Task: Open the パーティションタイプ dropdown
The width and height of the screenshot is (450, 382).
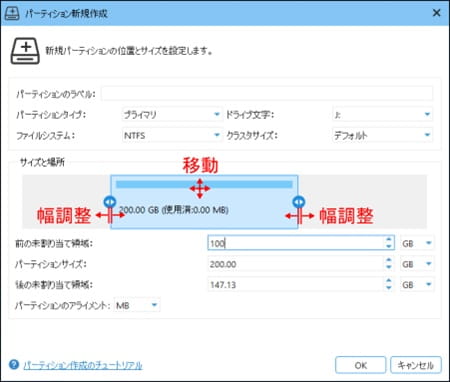Action: (172, 115)
